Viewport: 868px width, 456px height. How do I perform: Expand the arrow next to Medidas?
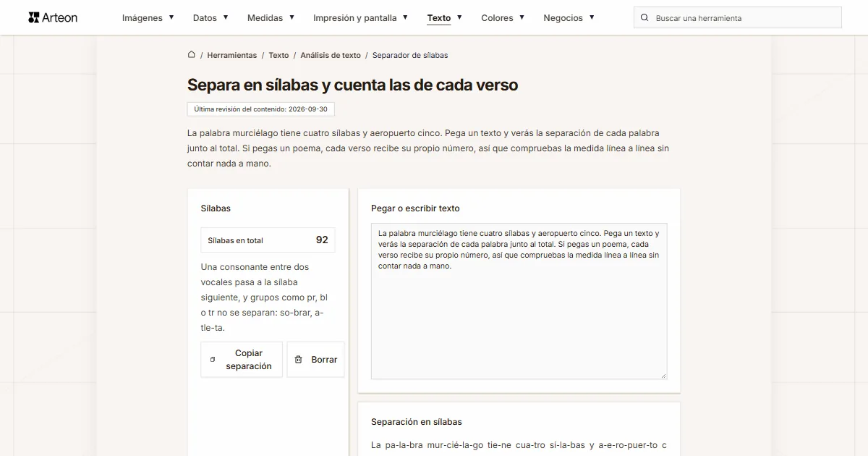pyautogui.click(x=292, y=17)
